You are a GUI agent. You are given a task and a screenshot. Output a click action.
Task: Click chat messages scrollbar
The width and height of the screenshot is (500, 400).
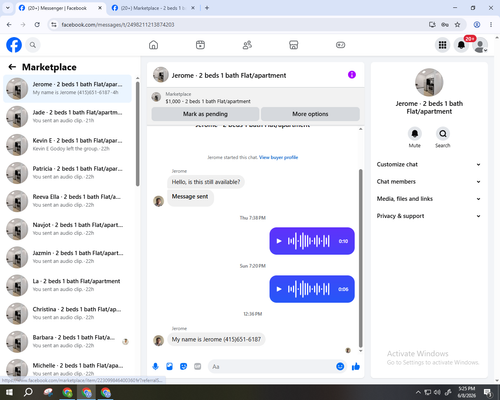[x=360, y=258]
